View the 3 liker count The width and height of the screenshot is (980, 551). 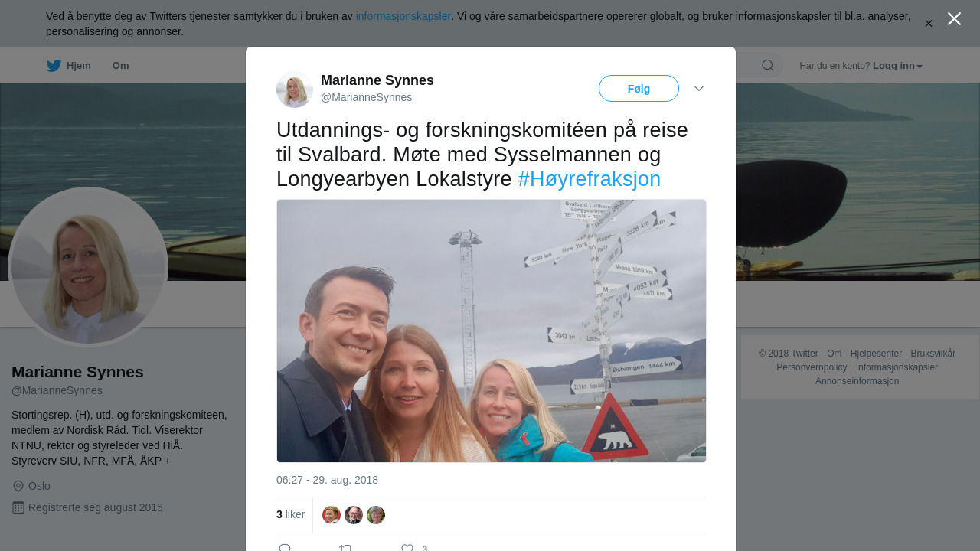coord(291,515)
